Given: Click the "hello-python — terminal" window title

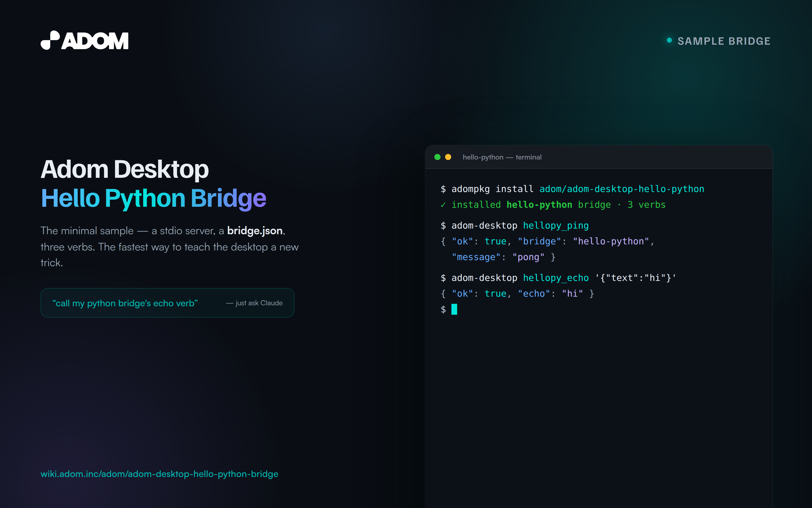Looking at the screenshot, I should pos(502,157).
